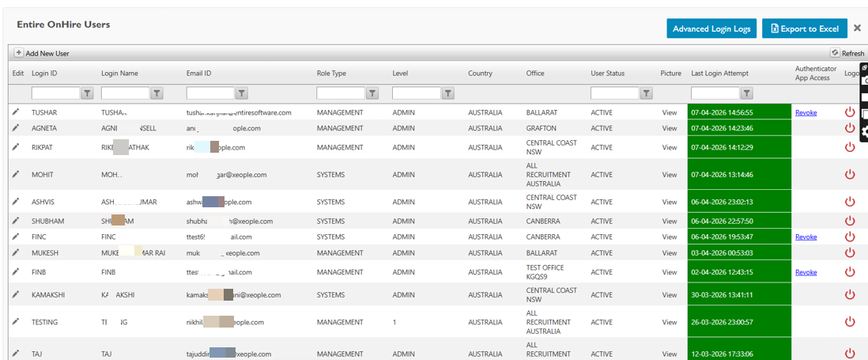Viewport: 868px width, 360px height.
Task: Click the plus icon to add new user
Action: click(19, 53)
